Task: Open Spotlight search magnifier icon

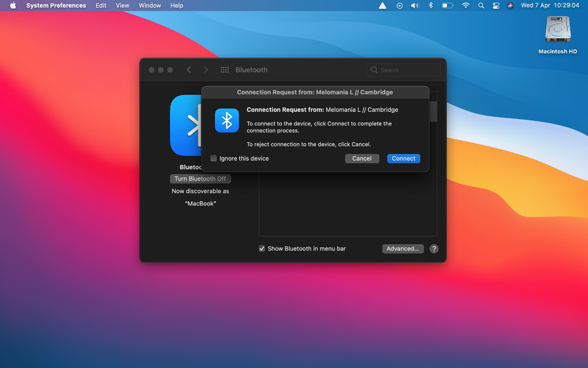Action: (481, 5)
